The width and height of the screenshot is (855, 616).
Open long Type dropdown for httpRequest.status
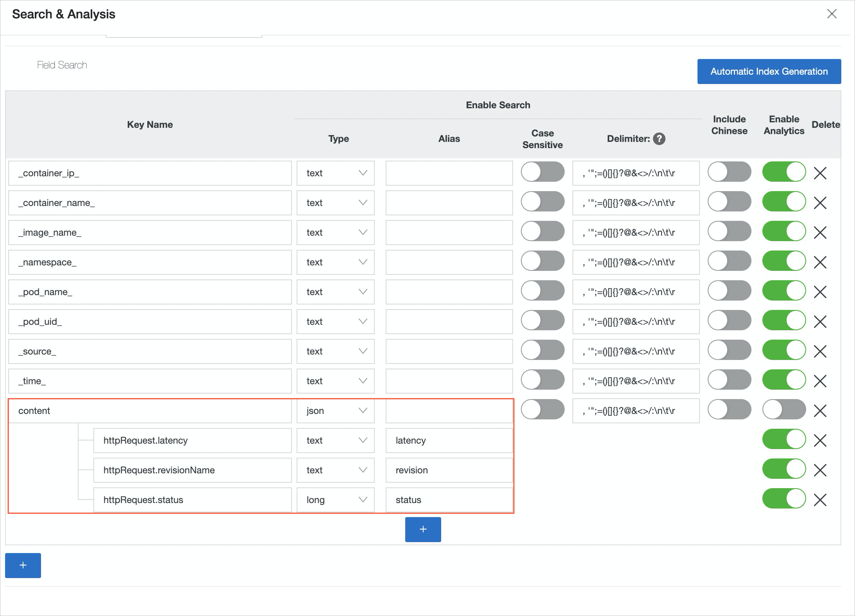coord(336,500)
